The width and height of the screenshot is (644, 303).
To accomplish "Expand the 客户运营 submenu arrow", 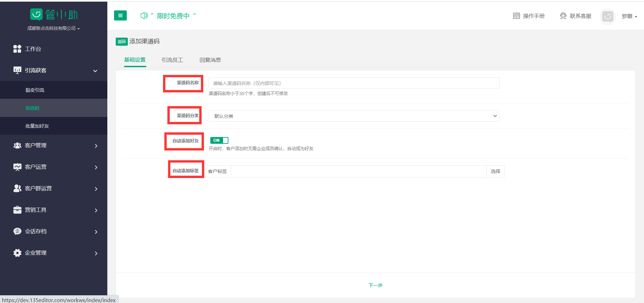I will [x=96, y=167].
